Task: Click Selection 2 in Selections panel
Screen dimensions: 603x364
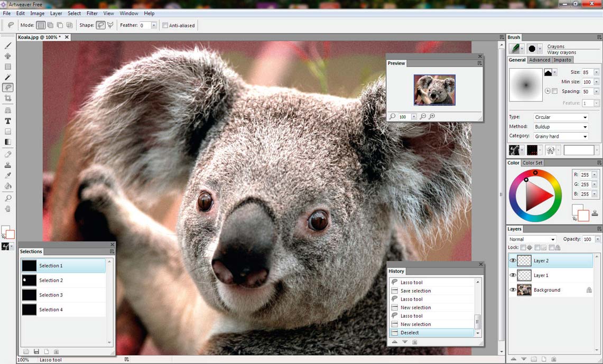Action: [63, 280]
